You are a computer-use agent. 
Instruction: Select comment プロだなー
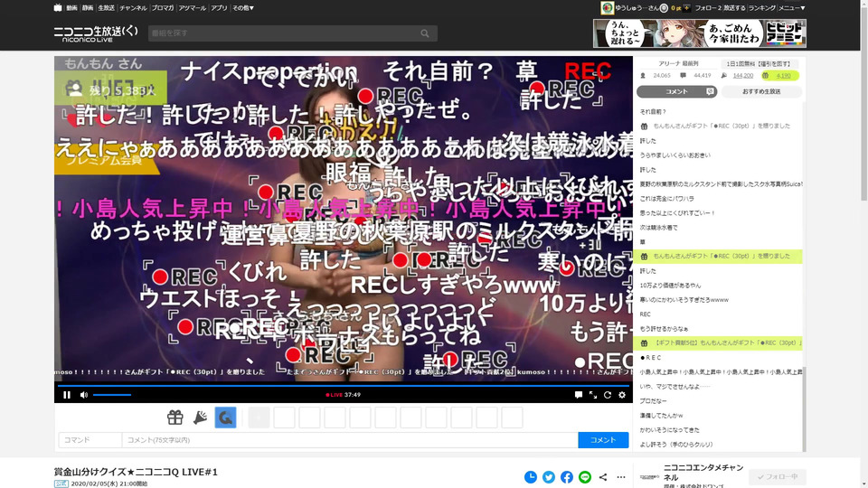point(653,401)
